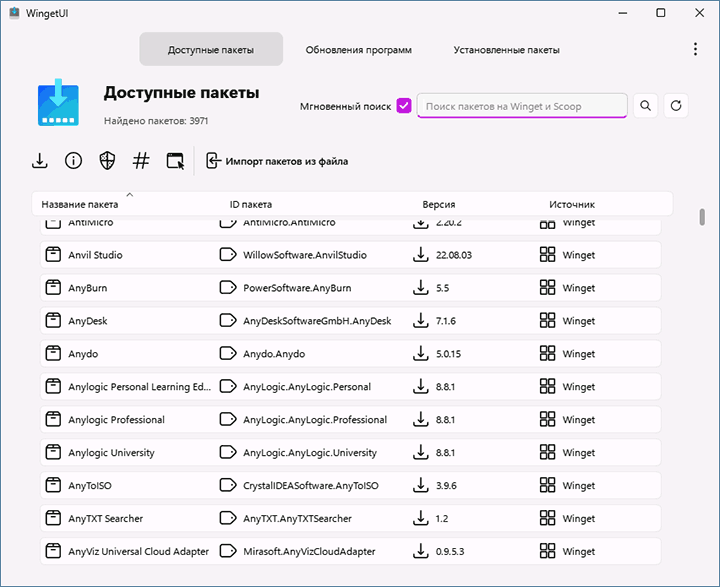Click the magnifier search button

[x=645, y=106]
